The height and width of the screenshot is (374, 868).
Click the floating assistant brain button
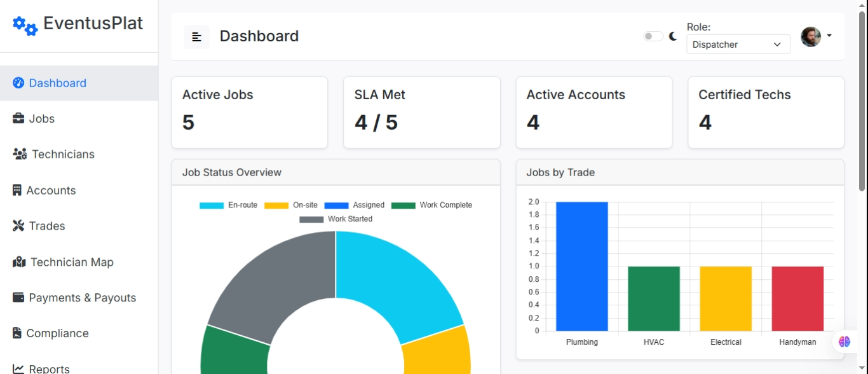tap(844, 342)
